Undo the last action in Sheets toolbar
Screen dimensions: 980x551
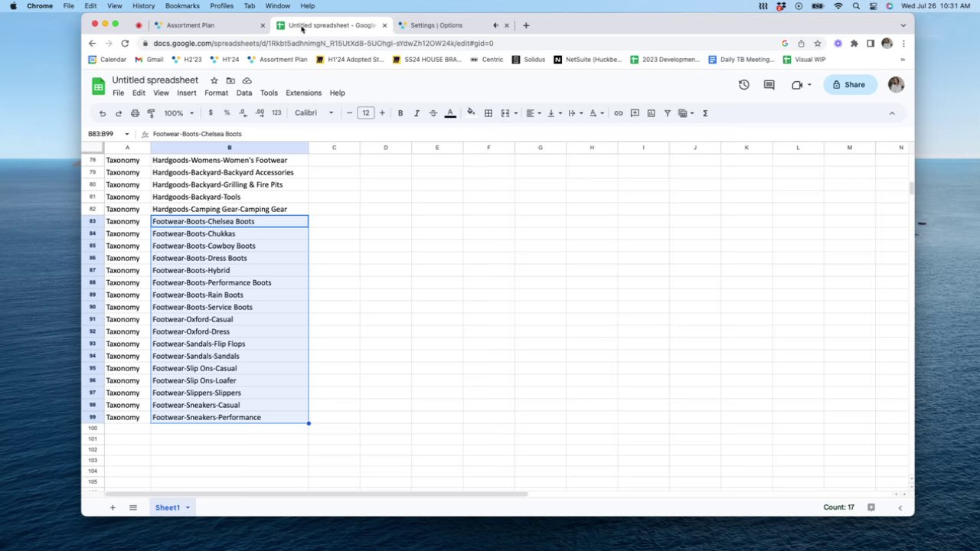pyautogui.click(x=102, y=113)
